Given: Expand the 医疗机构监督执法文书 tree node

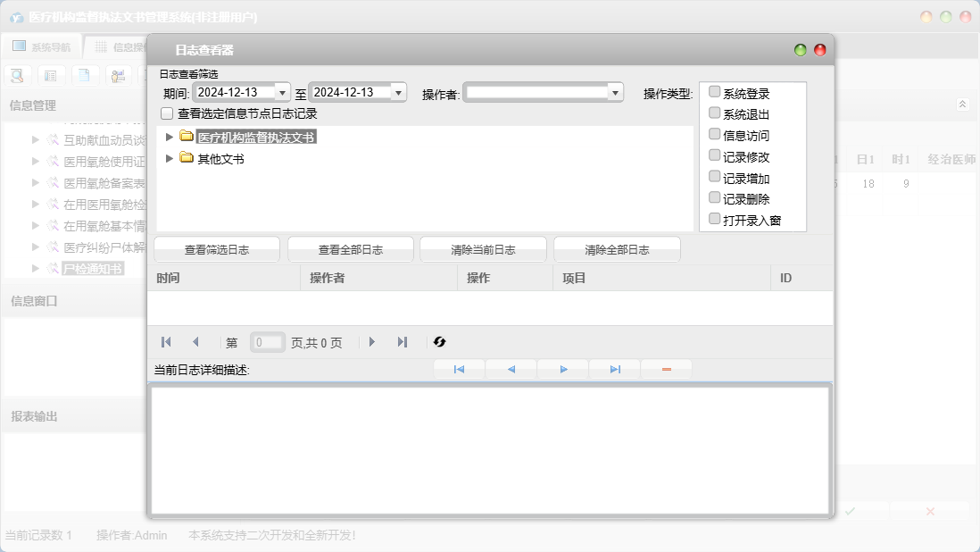Looking at the screenshot, I should [169, 137].
